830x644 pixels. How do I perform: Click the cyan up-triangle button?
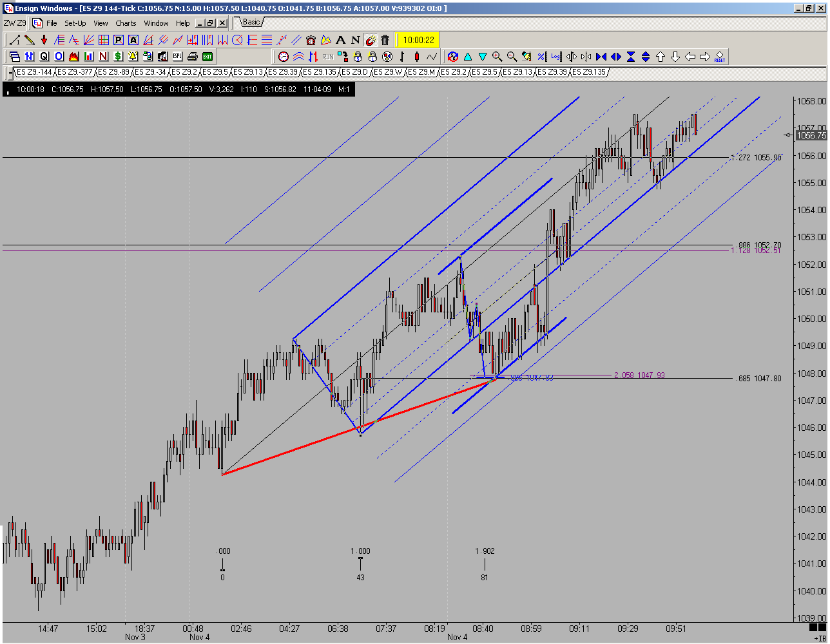point(467,57)
